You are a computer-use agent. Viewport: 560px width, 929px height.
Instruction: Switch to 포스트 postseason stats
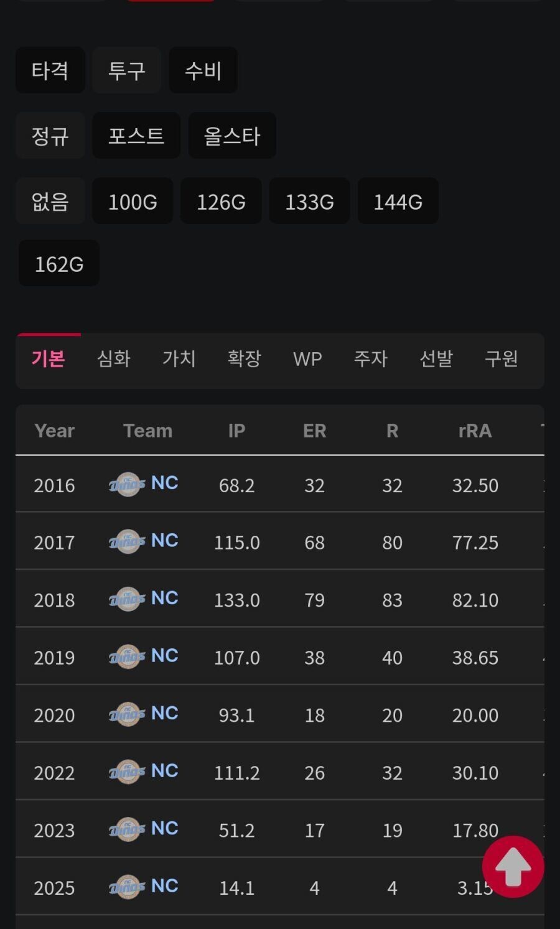tap(136, 136)
